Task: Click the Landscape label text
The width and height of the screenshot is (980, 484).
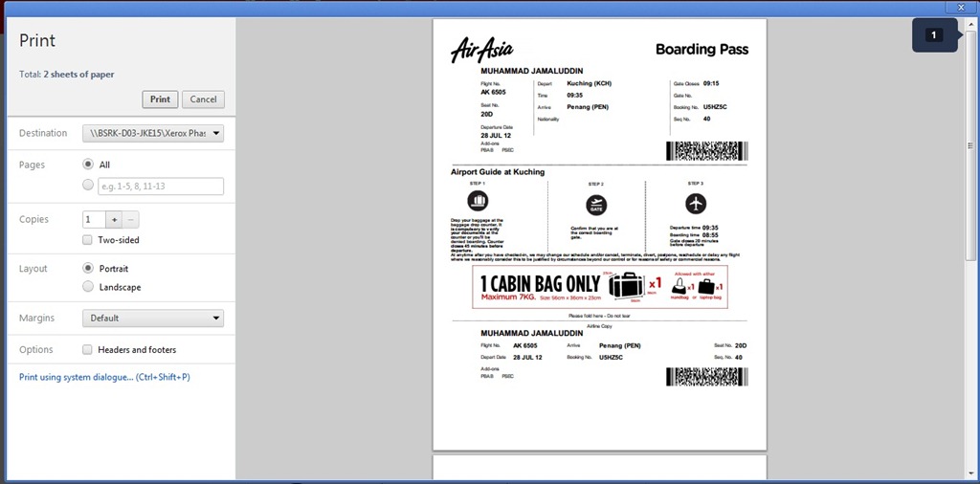Action: pos(120,287)
